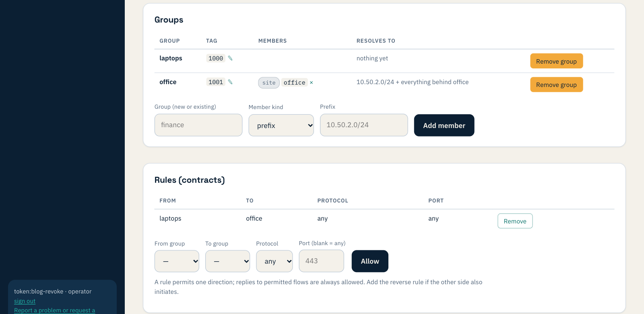The height and width of the screenshot is (314, 644).
Task: Click the Add member button
Action: [x=444, y=125]
